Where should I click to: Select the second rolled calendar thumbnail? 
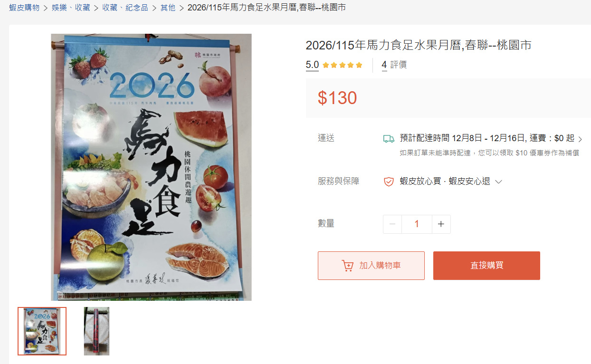pyautogui.click(x=96, y=331)
